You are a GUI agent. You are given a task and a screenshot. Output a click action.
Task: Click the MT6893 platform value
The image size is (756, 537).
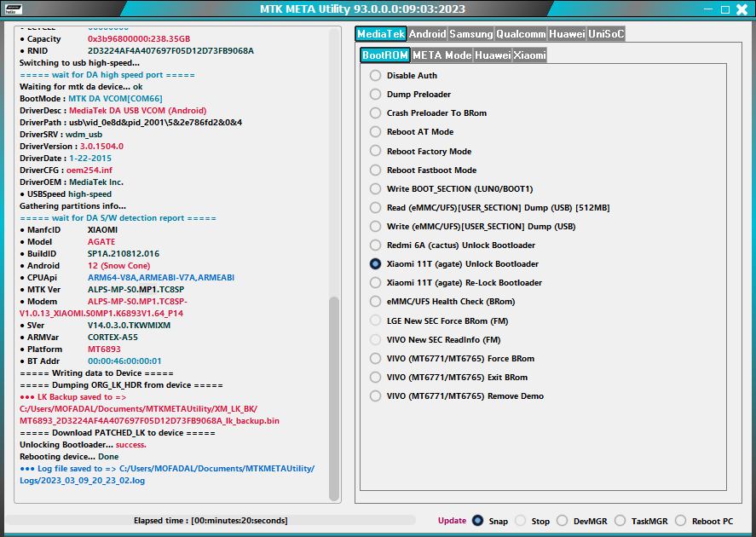click(x=104, y=349)
